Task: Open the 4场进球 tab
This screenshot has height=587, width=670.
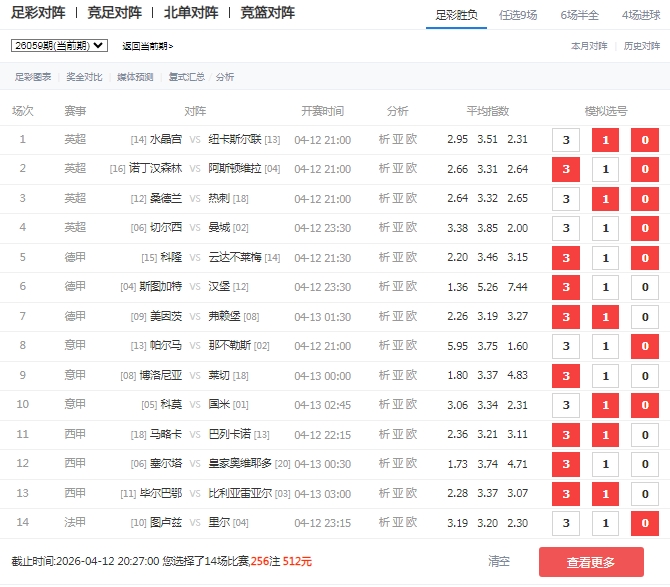Action: (x=640, y=14)
